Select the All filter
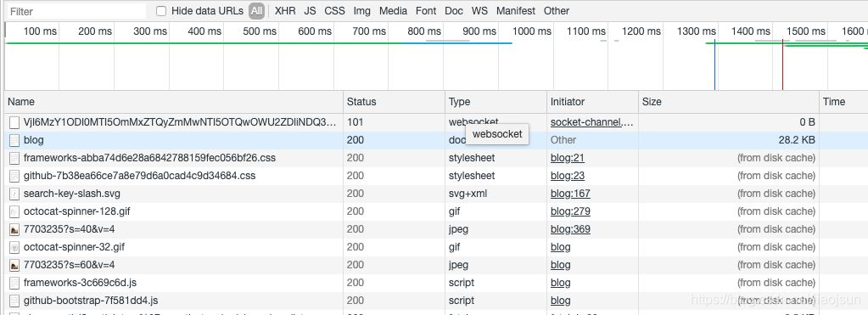This screenshot has width=868, height=315. pos(256,11)
